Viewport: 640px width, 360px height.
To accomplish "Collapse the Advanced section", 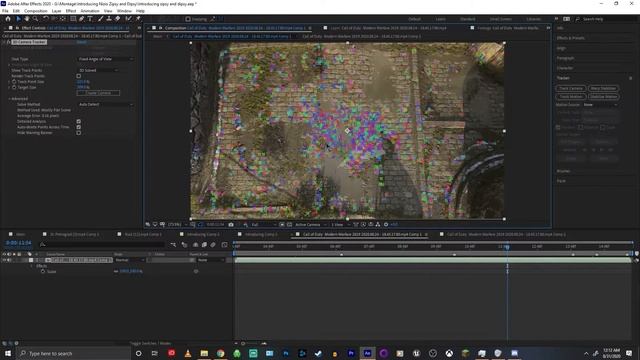I will (9, 98).
